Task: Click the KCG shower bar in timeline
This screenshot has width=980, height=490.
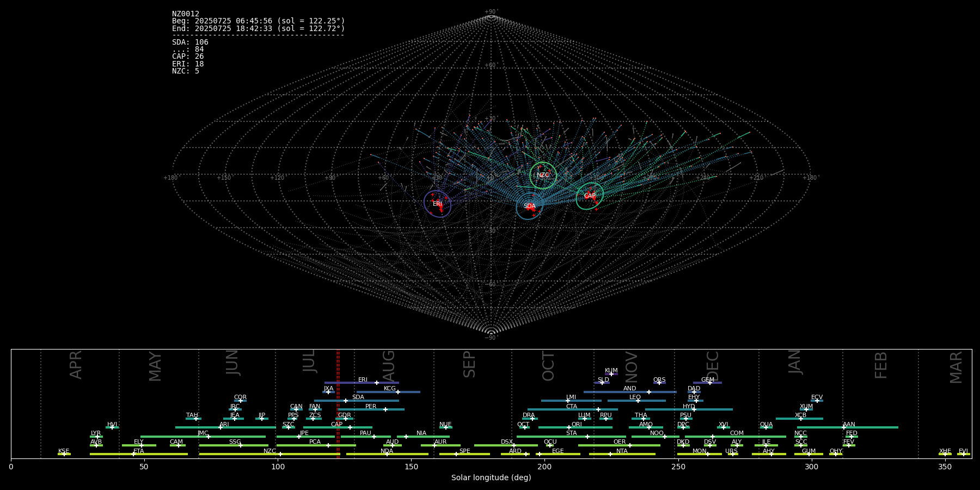Action: click(x=388, y=391)
